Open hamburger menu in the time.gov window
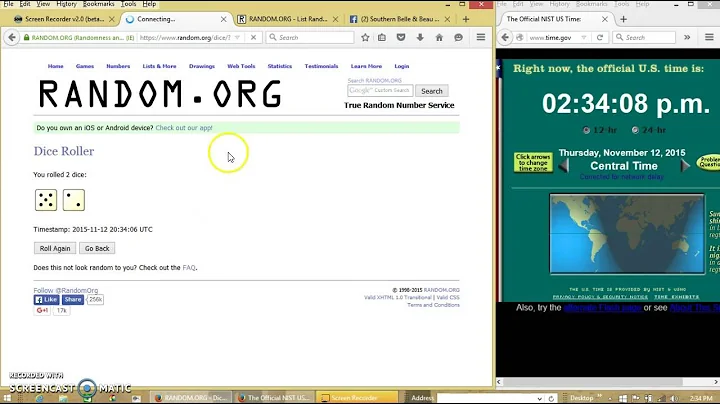 click(x=709, y=38)
